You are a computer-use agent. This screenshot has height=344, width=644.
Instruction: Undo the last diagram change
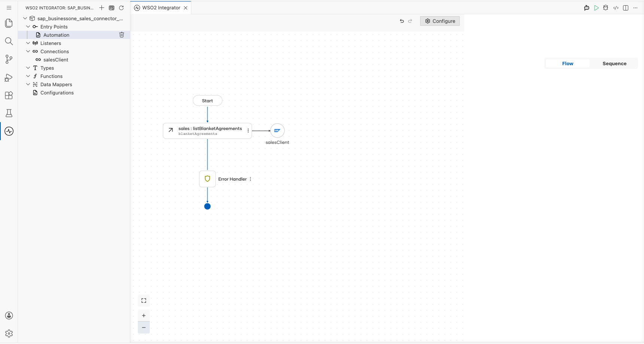402,21
